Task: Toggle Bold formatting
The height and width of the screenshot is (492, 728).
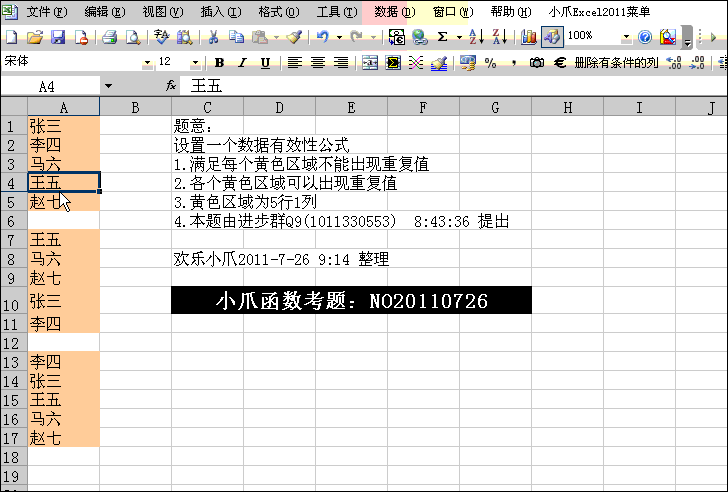Action: pyautogui.click(x=217, y=62)
